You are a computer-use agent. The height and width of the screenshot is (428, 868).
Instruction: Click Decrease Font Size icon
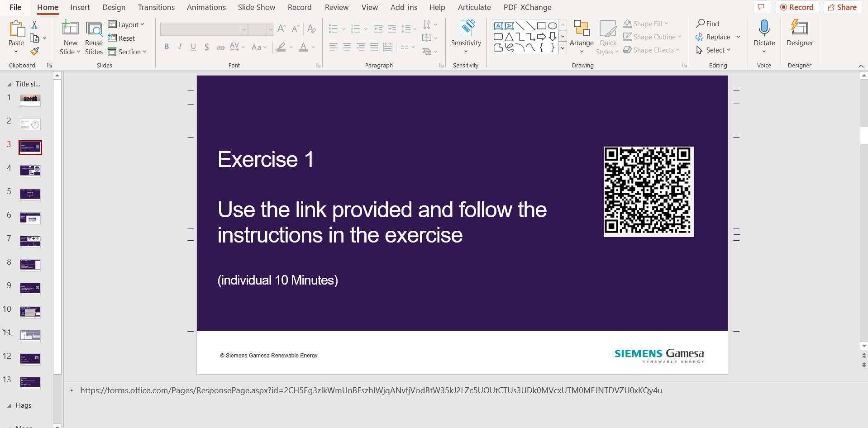[296, 29]
